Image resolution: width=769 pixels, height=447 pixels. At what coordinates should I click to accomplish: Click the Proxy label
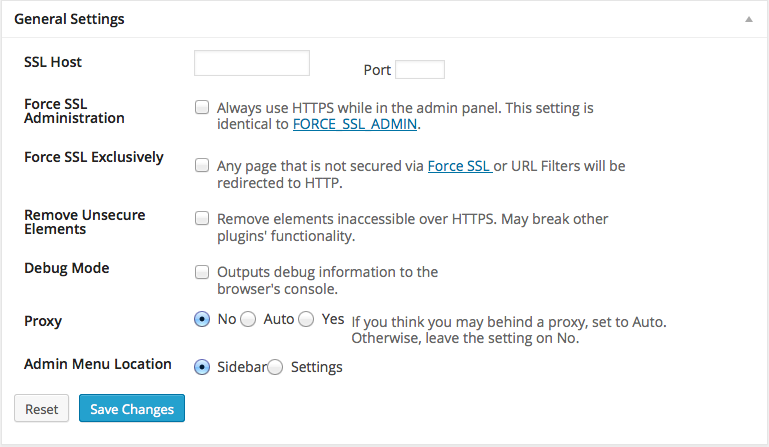(43, 321)
